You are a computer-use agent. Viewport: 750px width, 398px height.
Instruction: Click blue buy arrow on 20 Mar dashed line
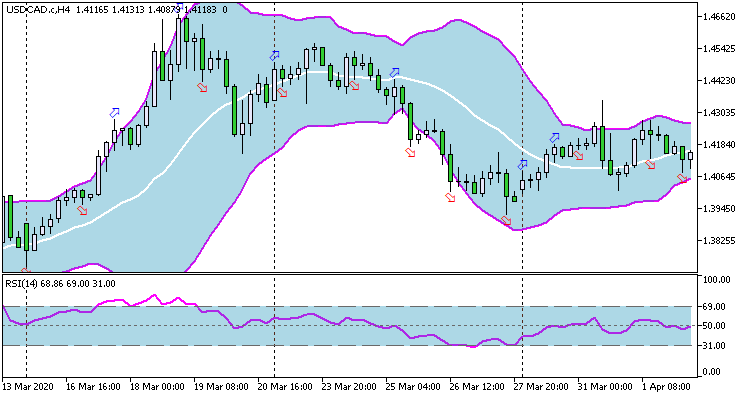274,55
